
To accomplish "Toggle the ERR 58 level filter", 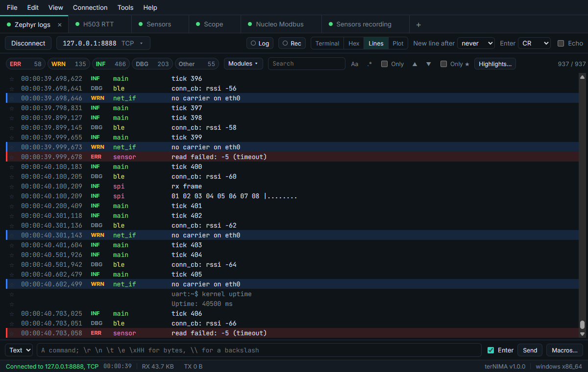I will [25, 64].
